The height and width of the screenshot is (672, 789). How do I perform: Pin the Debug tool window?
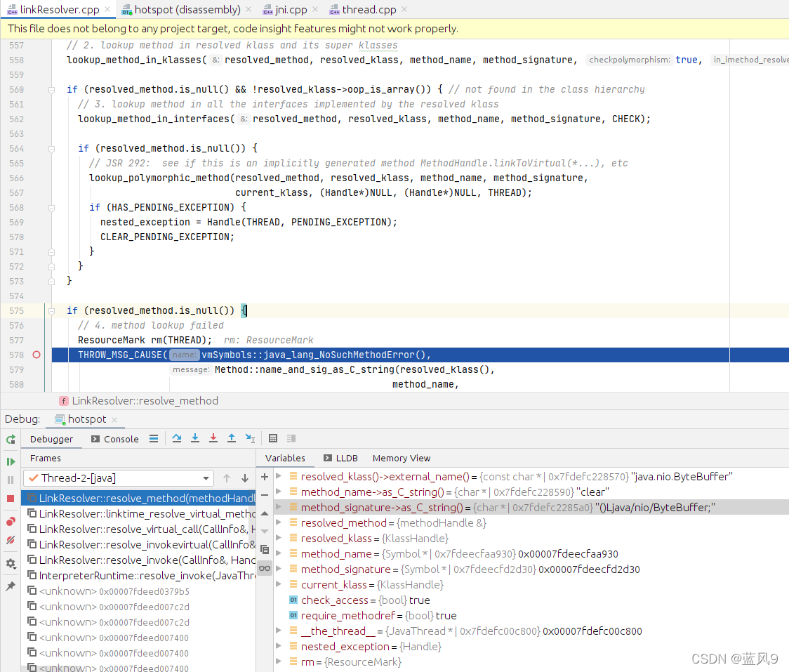[10, 584]
